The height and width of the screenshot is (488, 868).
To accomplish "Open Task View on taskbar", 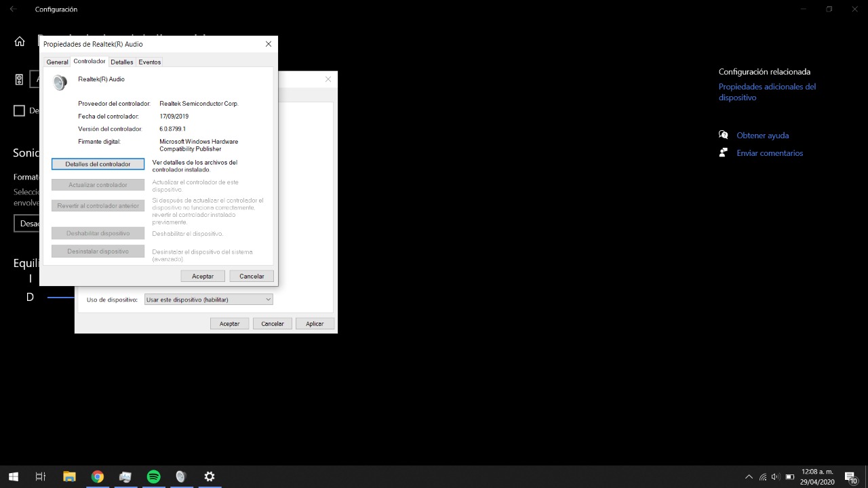I will (x=41, y=476).
